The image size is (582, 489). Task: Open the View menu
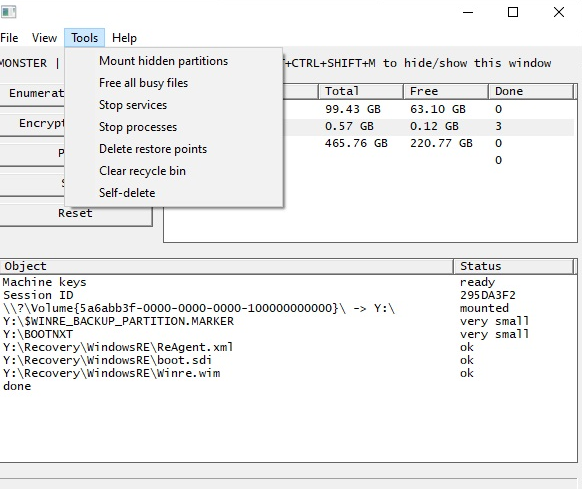tap(44, 38)
